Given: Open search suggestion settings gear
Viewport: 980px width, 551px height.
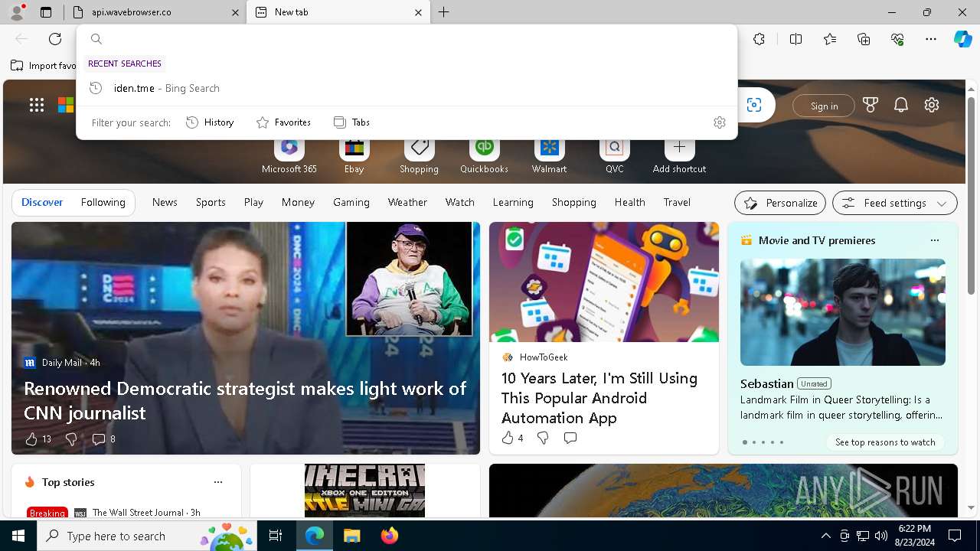Looking at the screenshot, I should pos(719,122).
